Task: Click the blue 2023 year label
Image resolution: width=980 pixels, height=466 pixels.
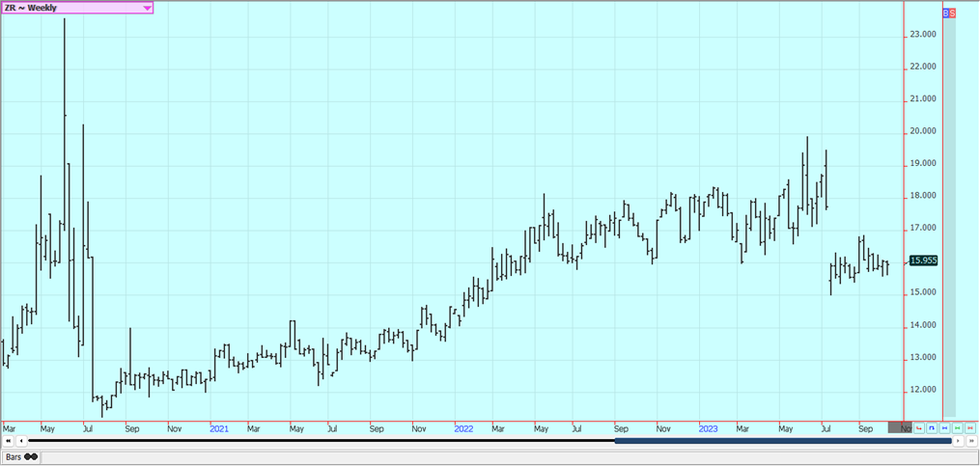Action: point(708,429)
